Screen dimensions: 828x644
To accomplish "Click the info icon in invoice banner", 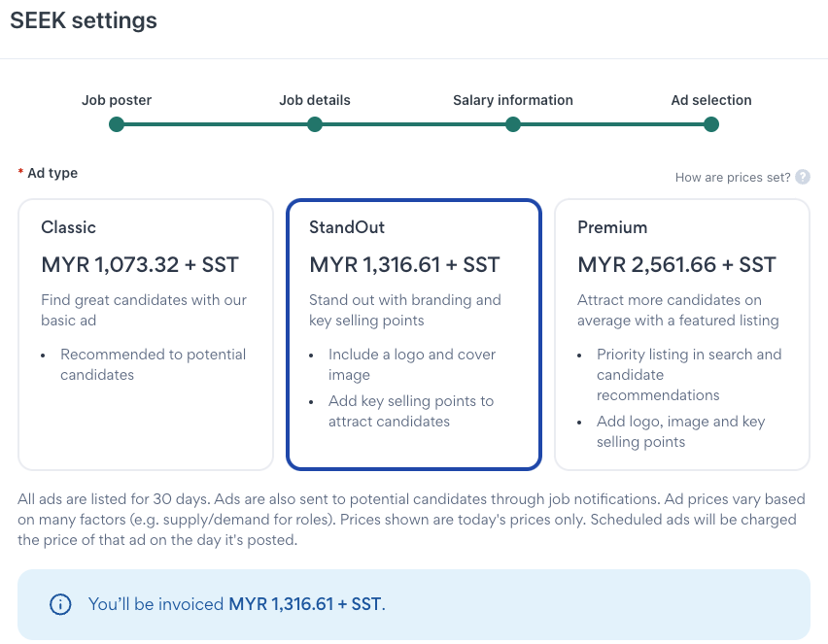I will pos(60,604).
